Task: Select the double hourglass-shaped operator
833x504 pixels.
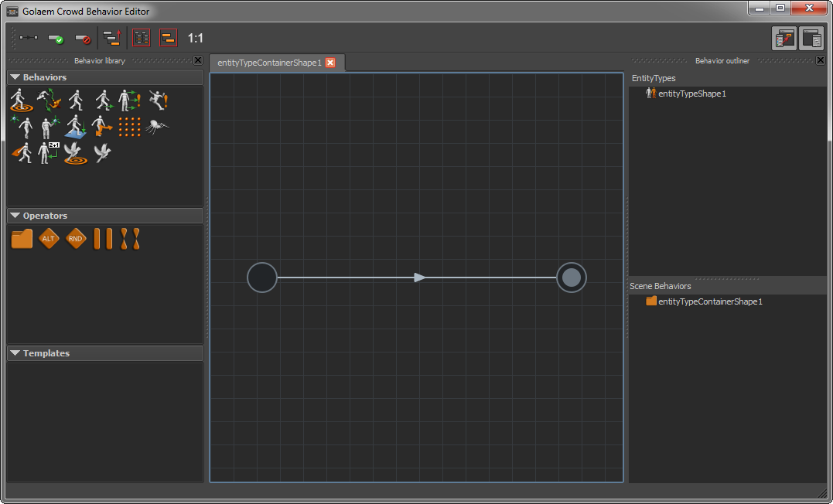Action: coord(130,239)
